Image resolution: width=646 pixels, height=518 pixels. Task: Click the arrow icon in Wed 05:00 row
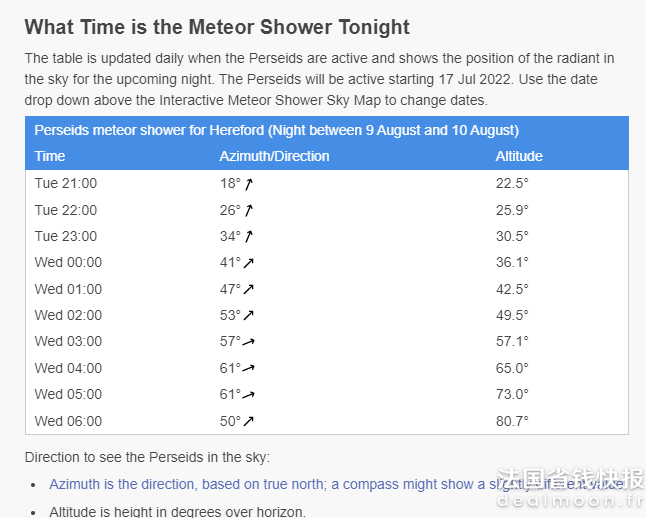pyautogui.click(x=248, y=395)
